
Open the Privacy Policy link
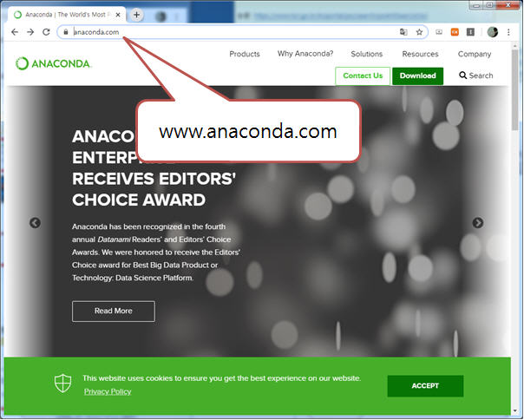point(108,391)
